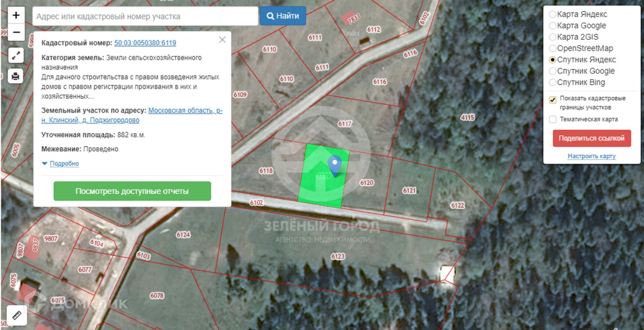Select parcel 6123 on map
This screenshot has width=644, height=330.
[x=338, y=256]
